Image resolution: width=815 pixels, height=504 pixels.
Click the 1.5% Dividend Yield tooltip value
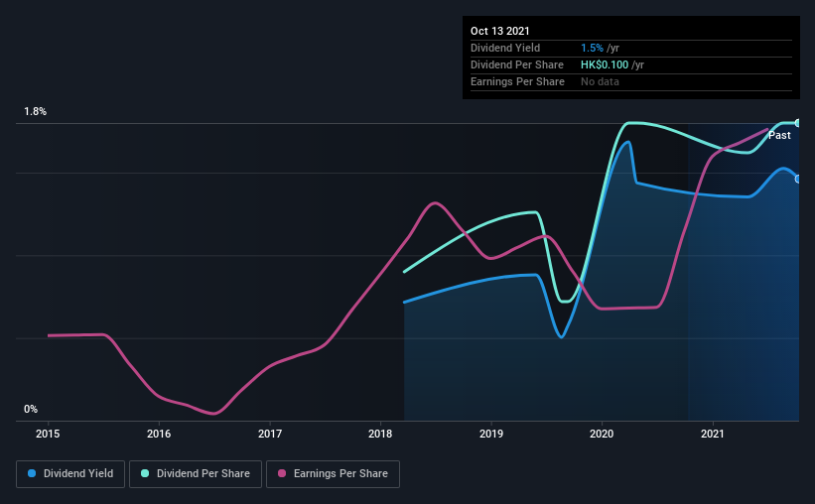tap(592, 48)
